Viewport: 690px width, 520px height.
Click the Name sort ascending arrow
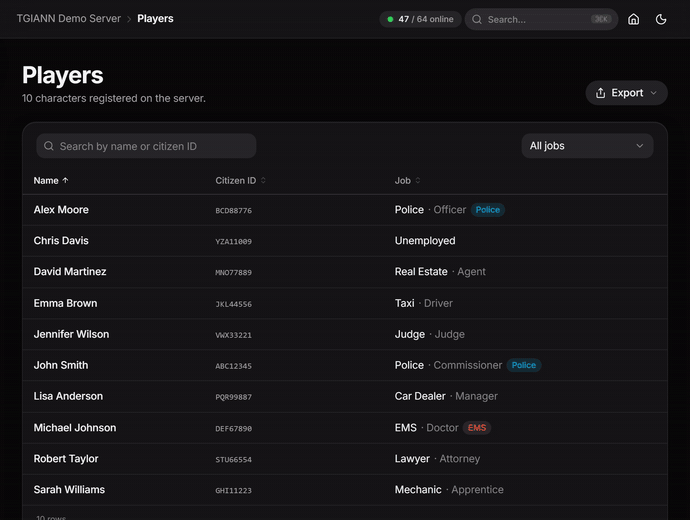[65, 180]
